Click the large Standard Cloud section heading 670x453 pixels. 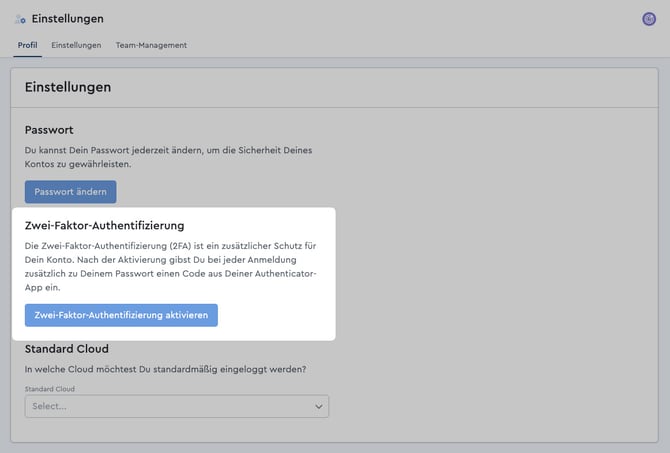(66, 349)
